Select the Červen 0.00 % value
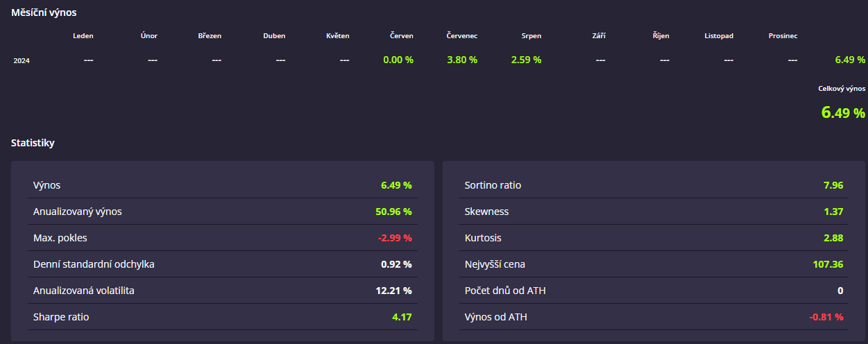Viewport: 868px width, 344px height. 398,60
